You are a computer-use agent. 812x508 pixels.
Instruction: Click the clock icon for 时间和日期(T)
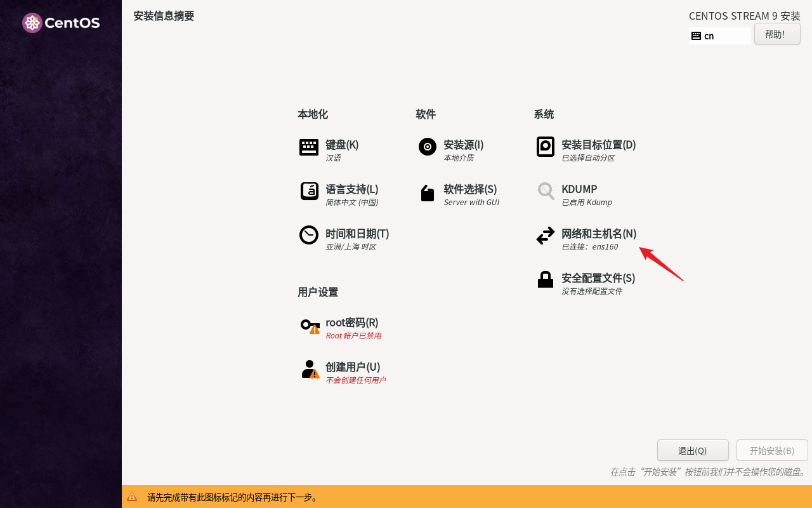tap(308, 235)
